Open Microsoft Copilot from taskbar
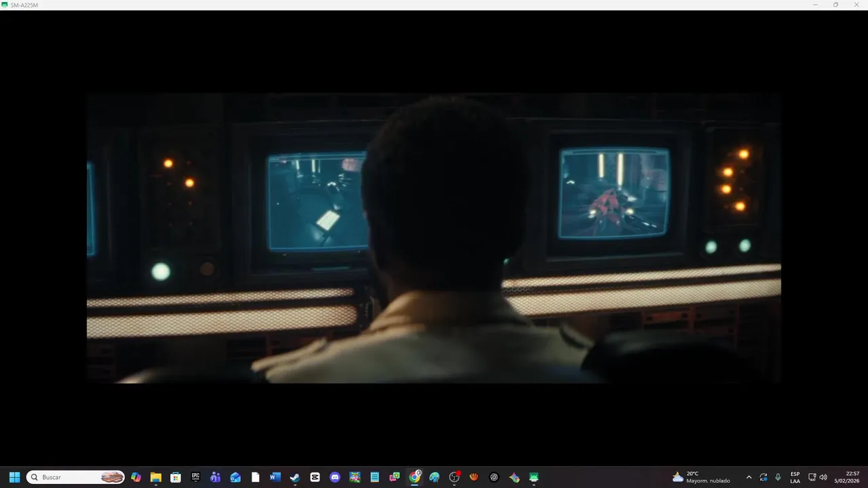The width and height of the screenshot is (868, 488). [136, 477]
